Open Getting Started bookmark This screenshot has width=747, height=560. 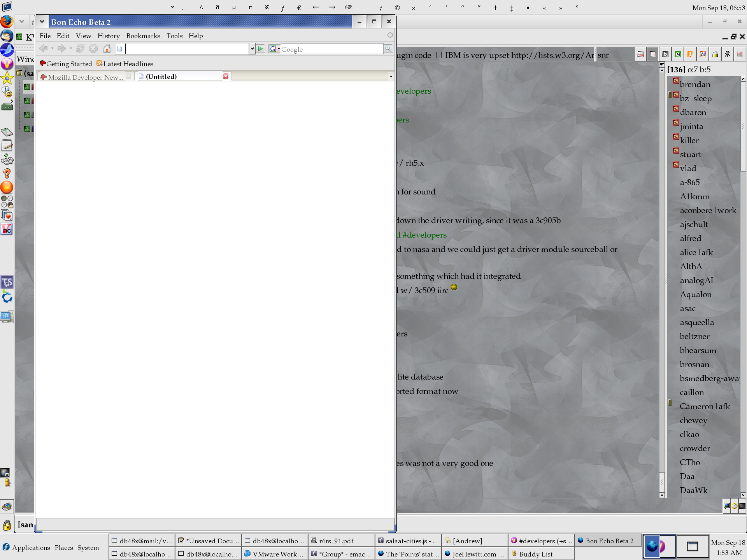[x=66, y=64]
